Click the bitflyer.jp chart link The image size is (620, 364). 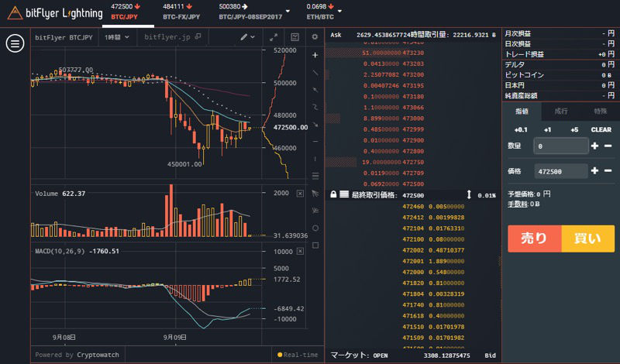click(167, 36)
